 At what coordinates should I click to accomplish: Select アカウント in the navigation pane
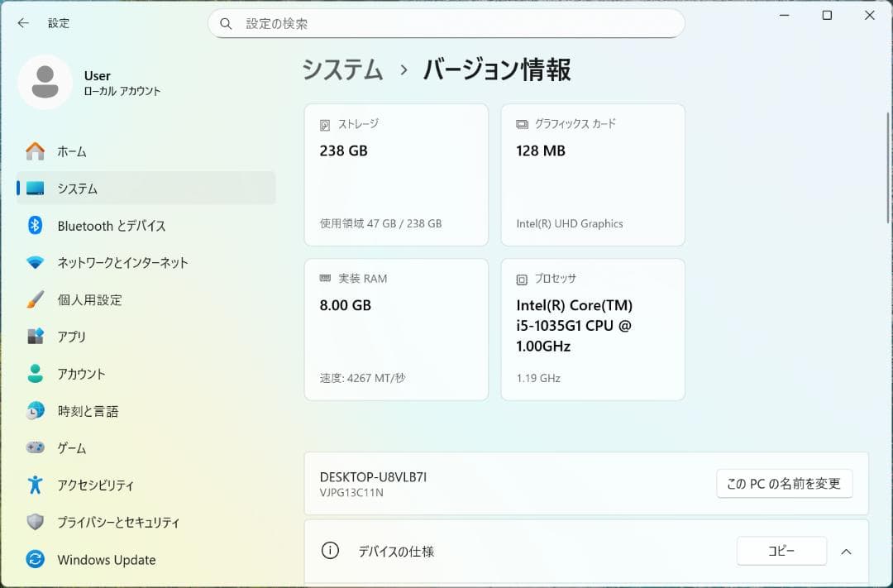81,374
